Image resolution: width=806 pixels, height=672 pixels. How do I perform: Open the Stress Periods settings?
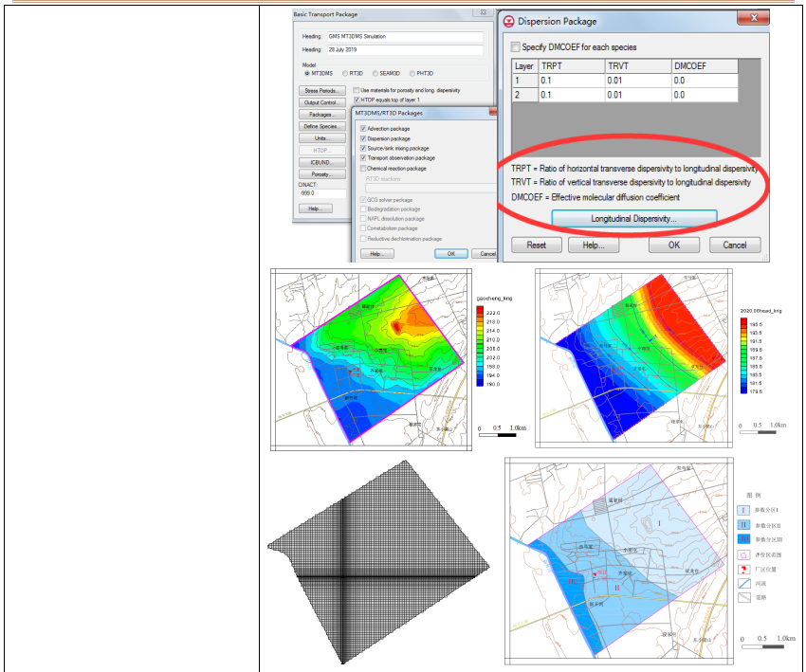click(321, 91)
